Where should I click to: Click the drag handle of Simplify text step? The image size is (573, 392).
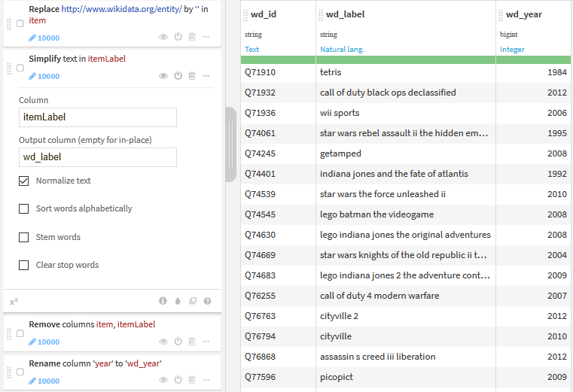click(x=9, y=68)
